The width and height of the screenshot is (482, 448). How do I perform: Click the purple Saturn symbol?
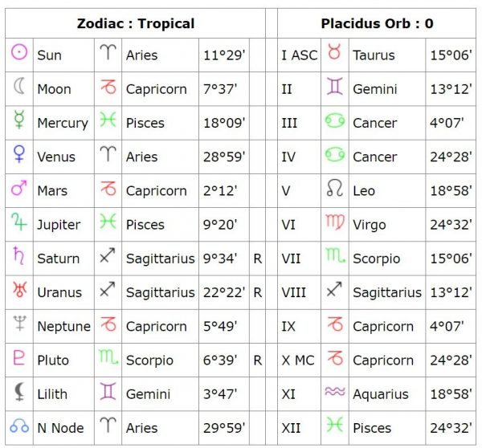pyautogui.click(x=19, y=255)
